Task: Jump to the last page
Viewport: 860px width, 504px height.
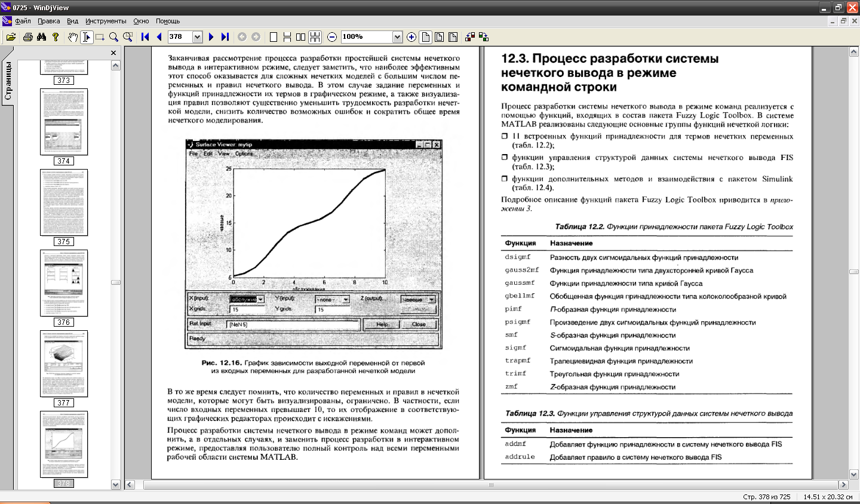Action: [225, 37]
